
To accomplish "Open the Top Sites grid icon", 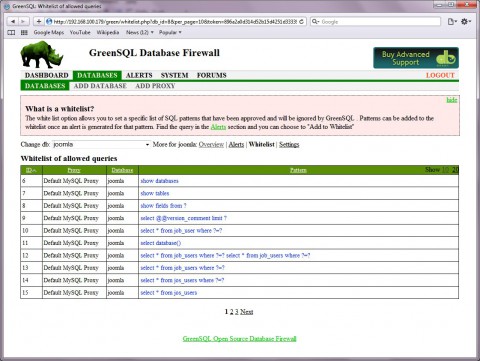I will (x=24, y=32).
